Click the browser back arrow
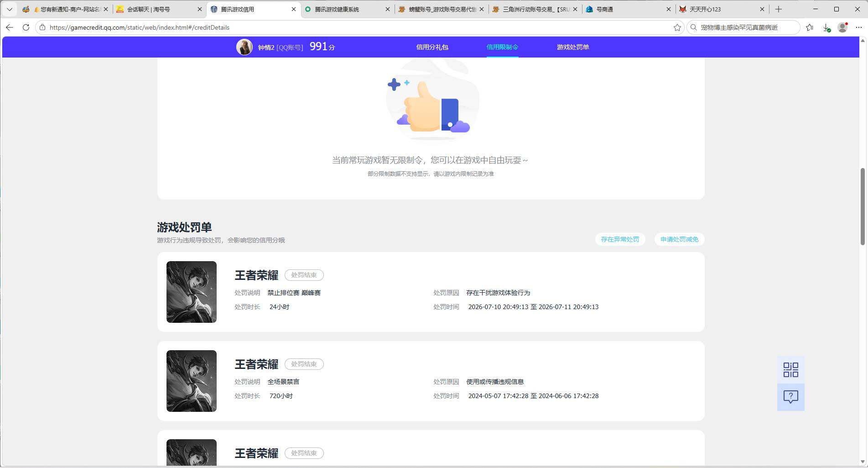 [10, 27]
